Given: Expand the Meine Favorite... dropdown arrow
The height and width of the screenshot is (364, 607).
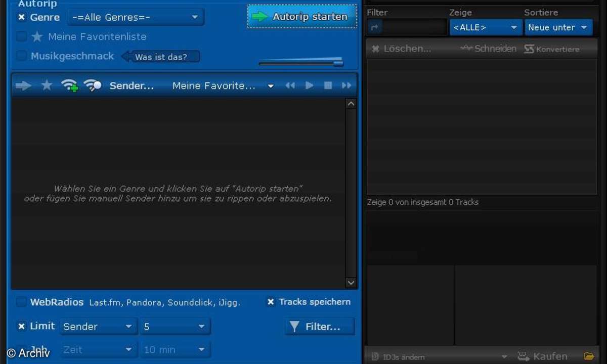Looking at the screenshot, I should click(x=271, y=86).
